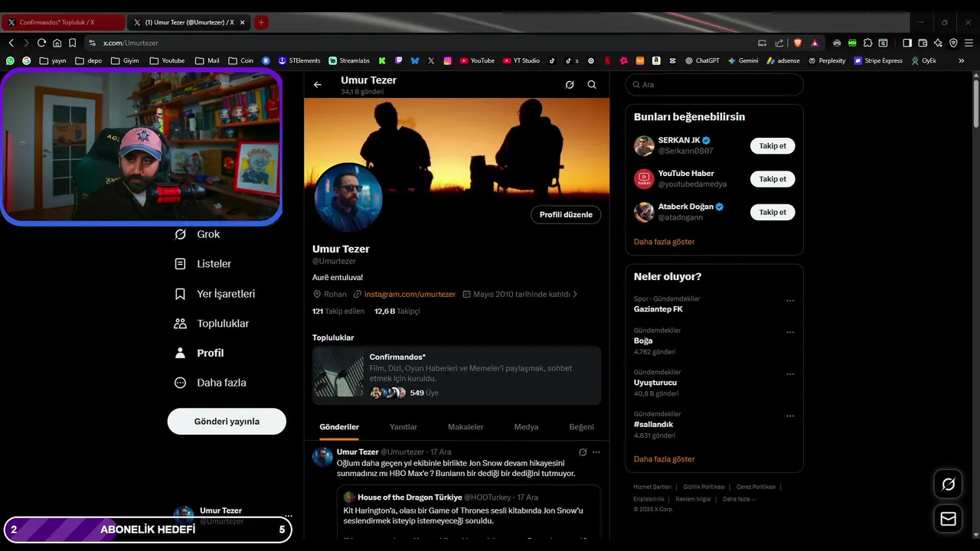The image size is (980, 551).
Task: Open Brave VPN shield icon
Action: (953, 43)
